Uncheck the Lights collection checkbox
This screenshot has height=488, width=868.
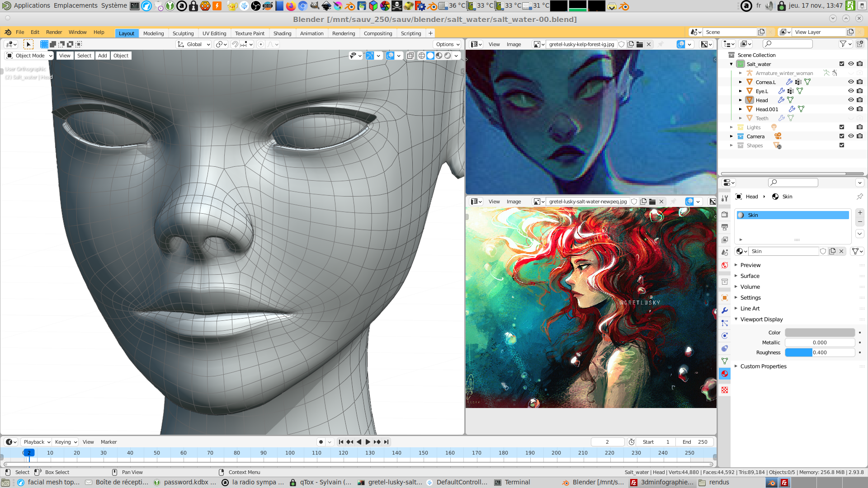(x=842, y=127)
